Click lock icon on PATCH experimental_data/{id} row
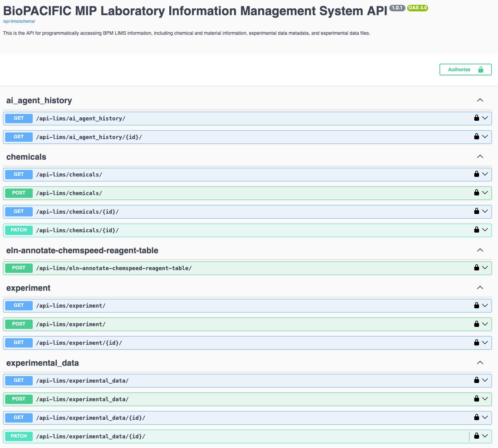Image resolution: width=498 pixels, height=448 pixels. tap(476, 436)
